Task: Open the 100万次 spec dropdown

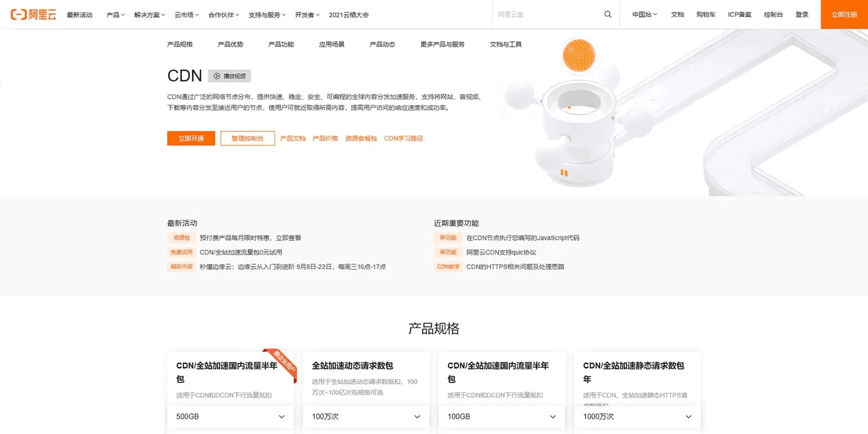Action: 366,417
